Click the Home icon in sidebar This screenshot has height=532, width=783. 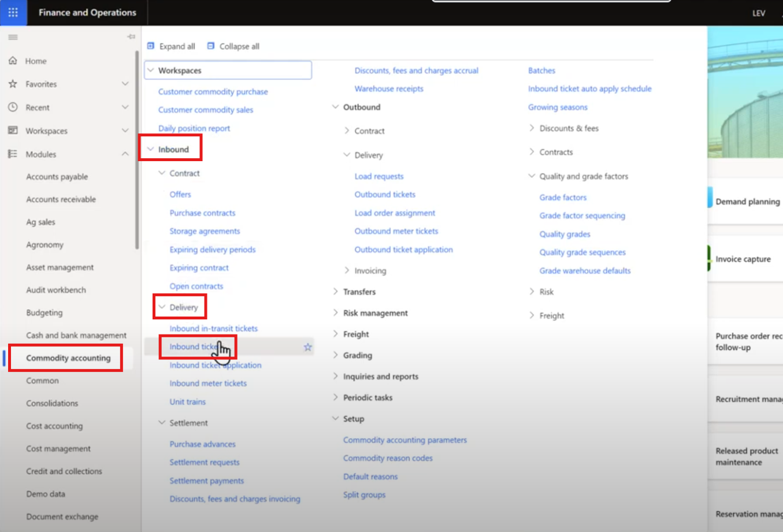(x=13, y=61)
